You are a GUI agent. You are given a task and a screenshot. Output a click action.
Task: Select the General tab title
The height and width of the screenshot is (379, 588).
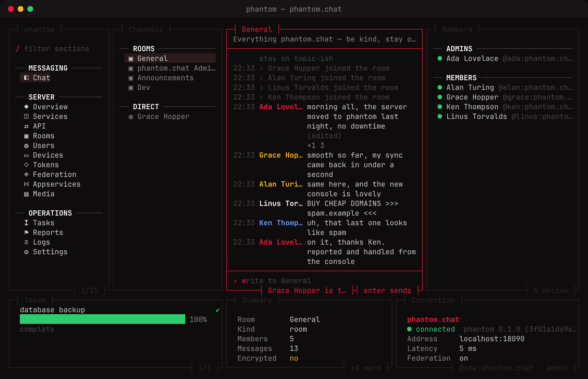257,29
